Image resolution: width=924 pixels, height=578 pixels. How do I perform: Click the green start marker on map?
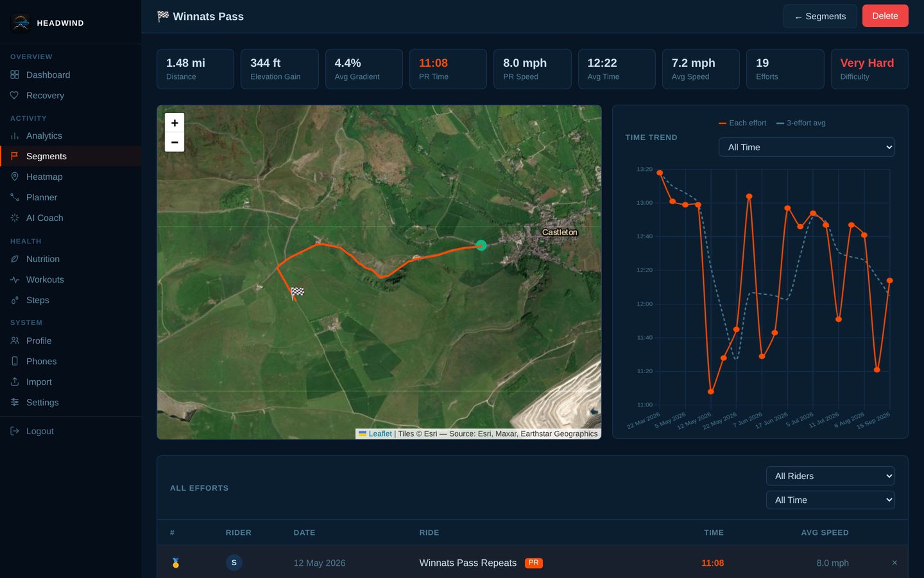tap(481, 245)
